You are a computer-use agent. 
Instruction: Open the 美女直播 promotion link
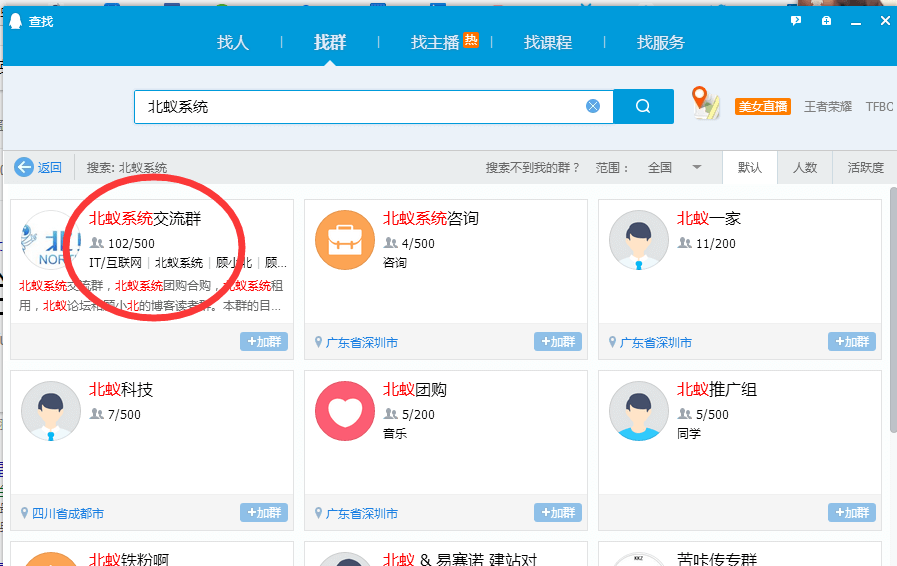(763, 106)
